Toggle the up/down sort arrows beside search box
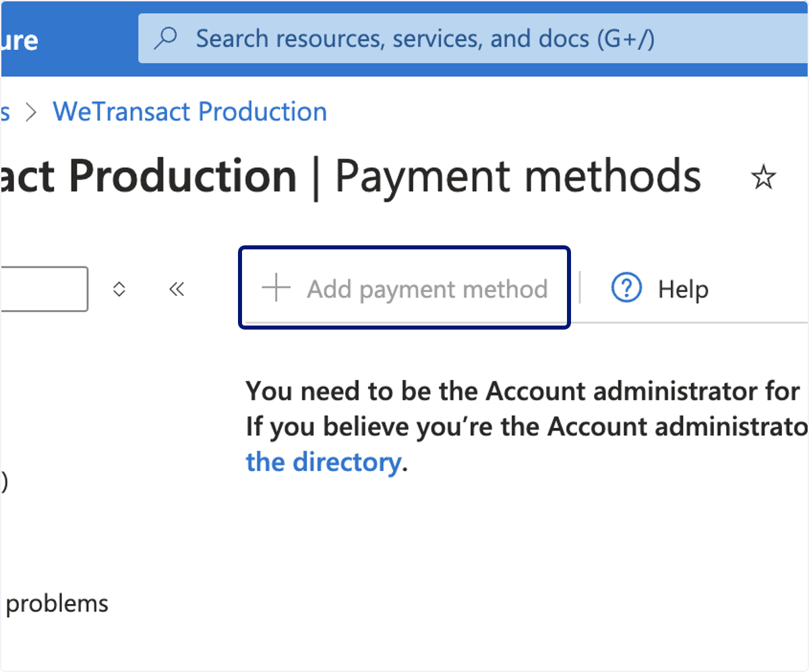 pos(119,289)
